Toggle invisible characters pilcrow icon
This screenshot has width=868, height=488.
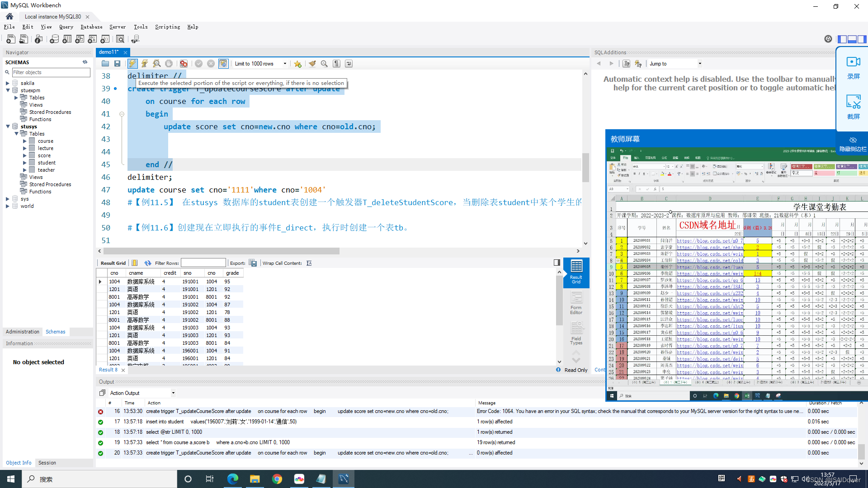(x=337, y=64)
